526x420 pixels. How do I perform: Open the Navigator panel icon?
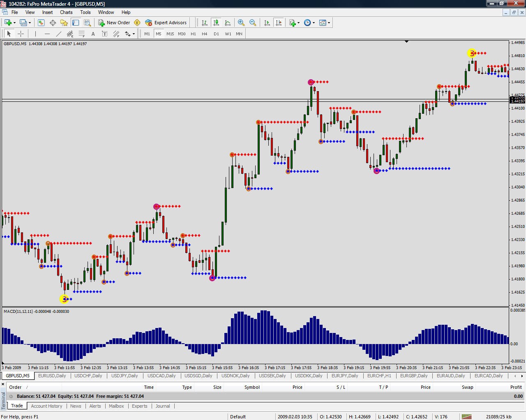point(64,23)
